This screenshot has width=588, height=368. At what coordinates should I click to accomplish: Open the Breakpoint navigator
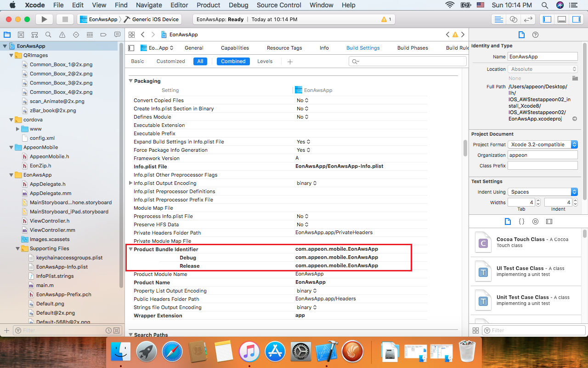pos(103,34)
